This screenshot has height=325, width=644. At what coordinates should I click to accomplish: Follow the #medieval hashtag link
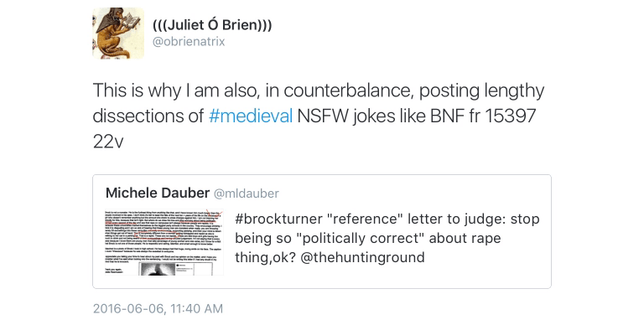click(251, 116)
